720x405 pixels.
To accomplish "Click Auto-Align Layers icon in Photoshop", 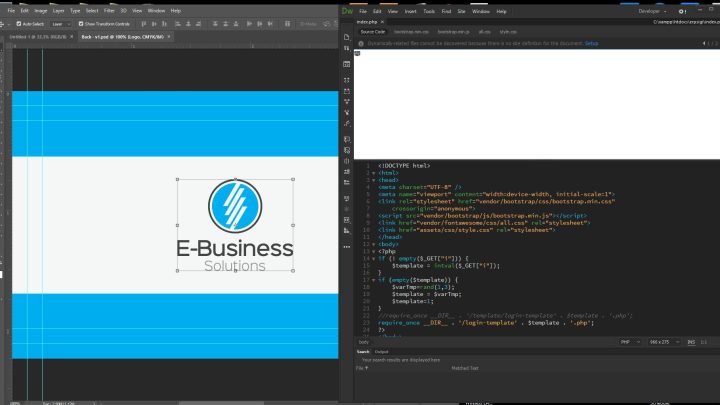I will pos(287,24).
